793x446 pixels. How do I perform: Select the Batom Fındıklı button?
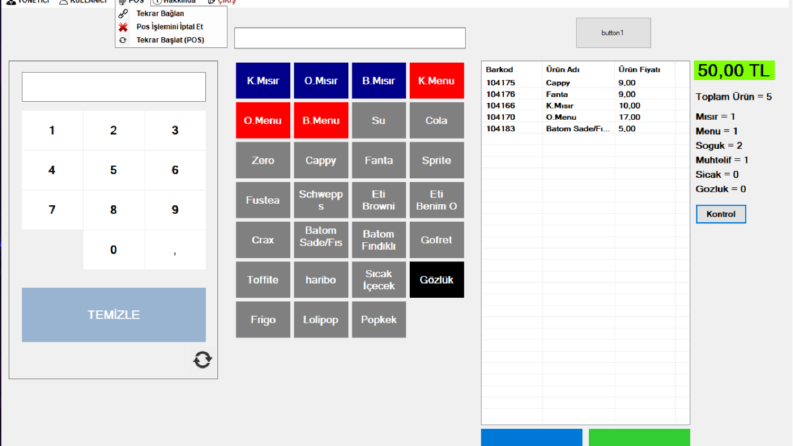pos(379,240)
